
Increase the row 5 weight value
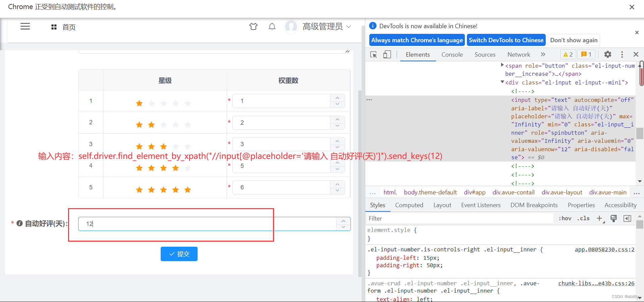(x=337, y=184)
